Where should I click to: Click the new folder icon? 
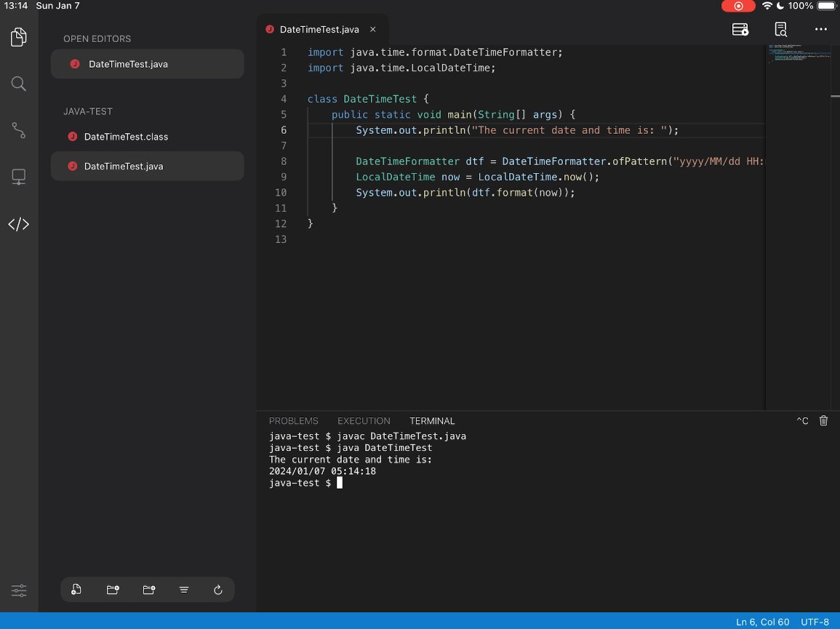(x=113, y=590)
